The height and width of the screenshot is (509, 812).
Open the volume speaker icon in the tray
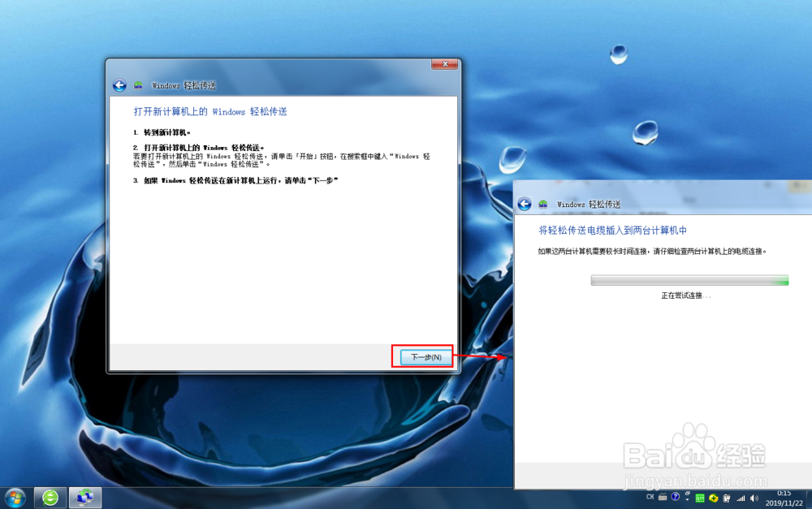[754, 498]
